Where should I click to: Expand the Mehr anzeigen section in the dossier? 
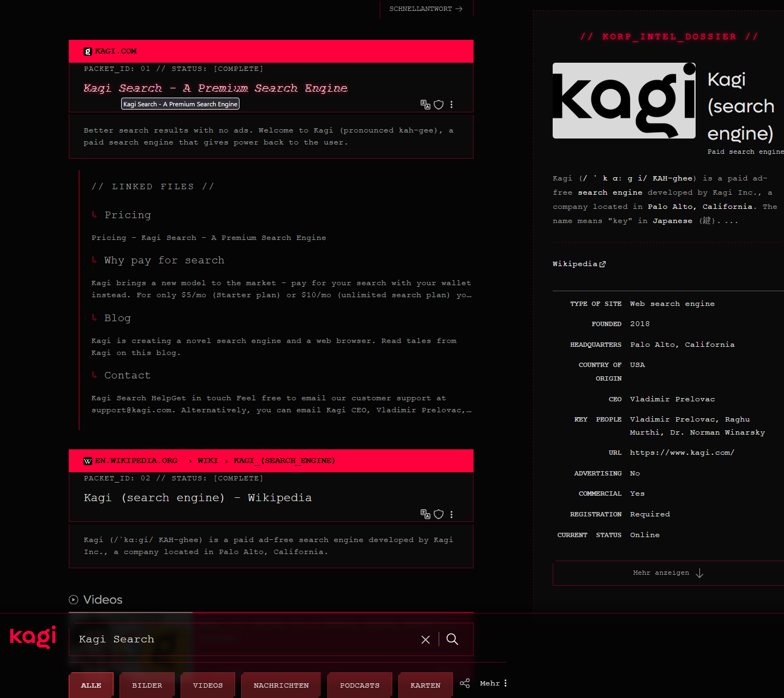pyautogui.click(x=667, y=573)
